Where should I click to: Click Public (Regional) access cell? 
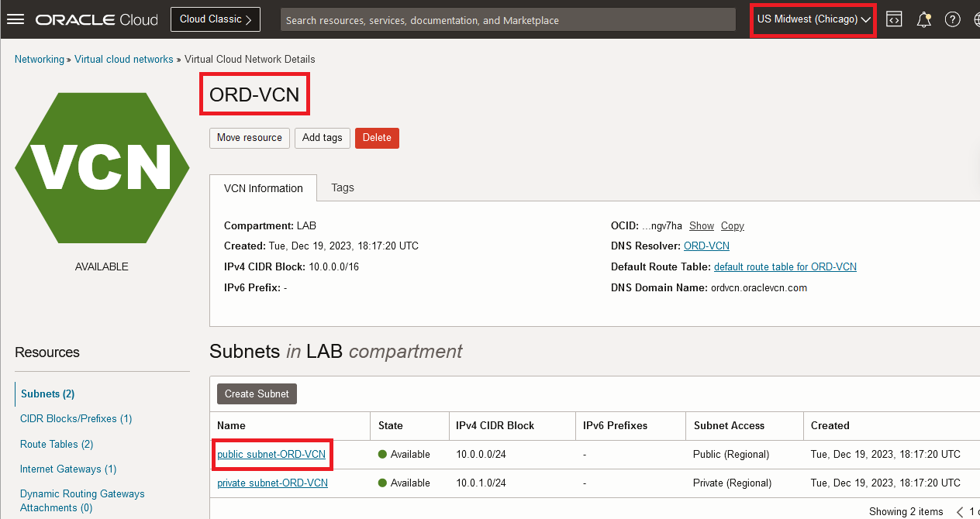(x=731, y=454)
